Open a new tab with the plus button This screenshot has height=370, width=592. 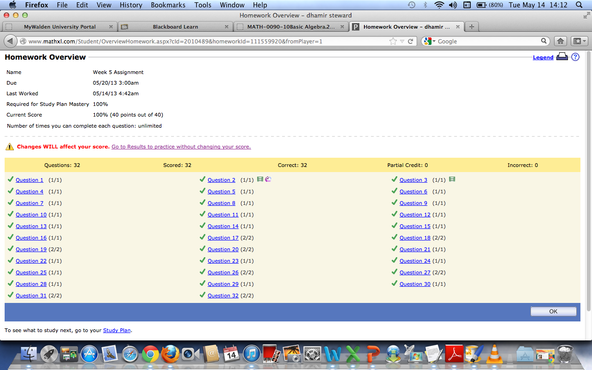click(x=471, y=26)
